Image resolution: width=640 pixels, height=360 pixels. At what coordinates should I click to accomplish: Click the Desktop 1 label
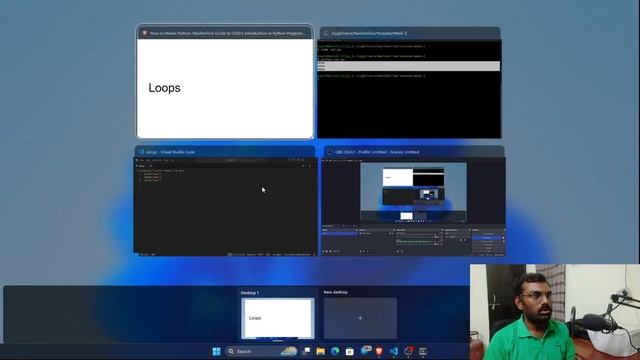(x=249, y=293)
